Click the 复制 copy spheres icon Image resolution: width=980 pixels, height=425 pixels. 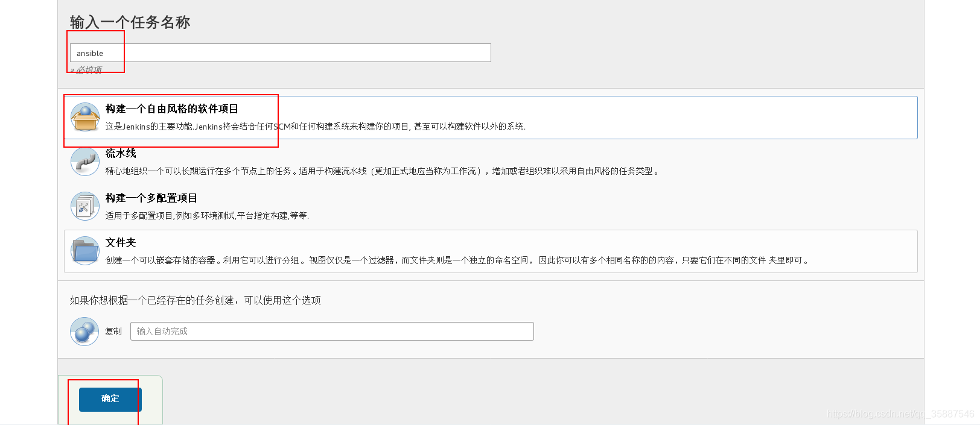(x=84, y=332)
